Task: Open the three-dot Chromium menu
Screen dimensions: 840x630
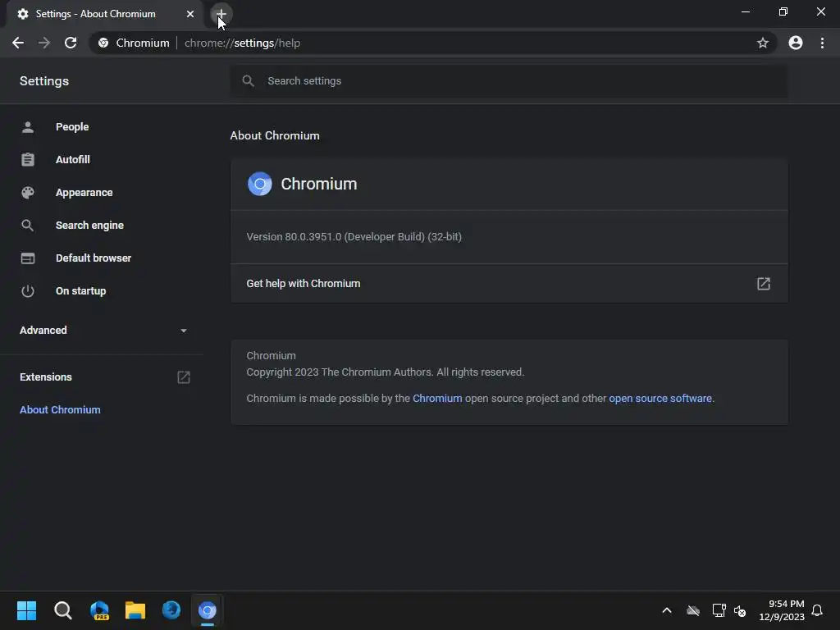Action: click(822, 43)
